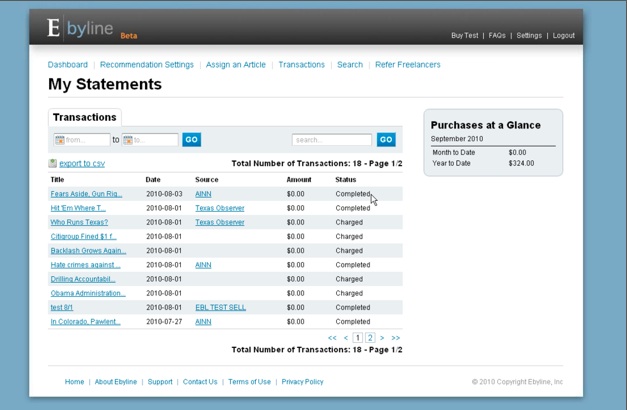Go to next page with single > arrow
Screen dimensions: 627x410
point(382,338)
